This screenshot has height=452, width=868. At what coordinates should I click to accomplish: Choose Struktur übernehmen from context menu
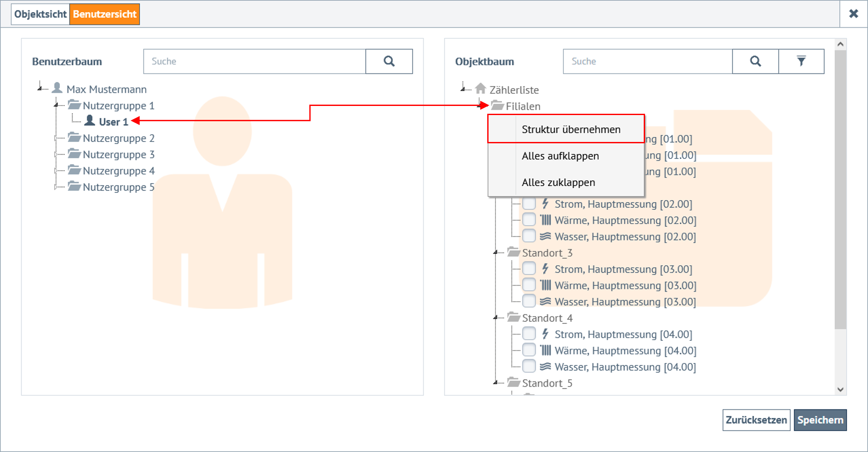click(571, 129)
